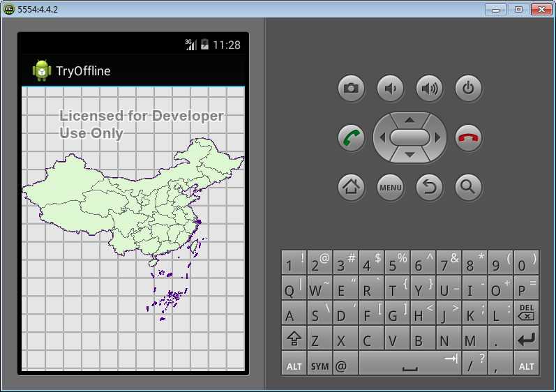Click the G key
The width and height of the screenshot is (556, 392).
397,312
